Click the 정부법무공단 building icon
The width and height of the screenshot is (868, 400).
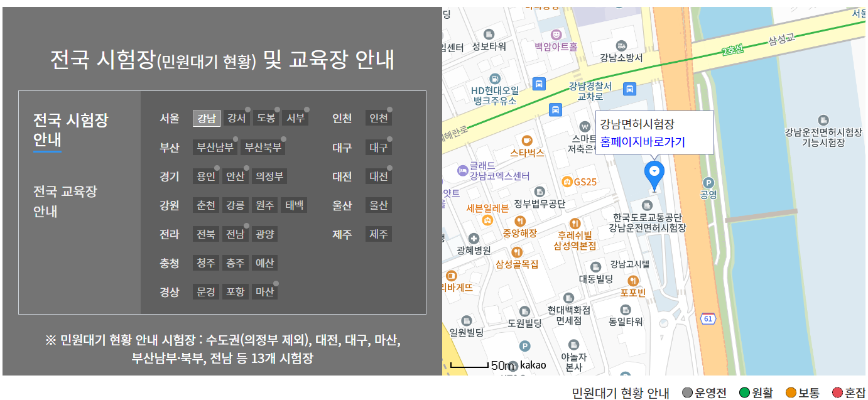(x=539, y=192)
